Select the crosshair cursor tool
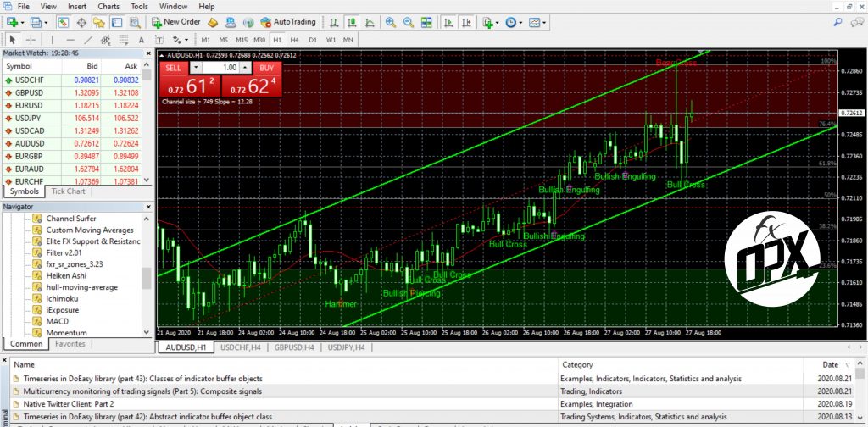Image resolution: width=868 pixels, height=427 pixels. coord(31,40)
